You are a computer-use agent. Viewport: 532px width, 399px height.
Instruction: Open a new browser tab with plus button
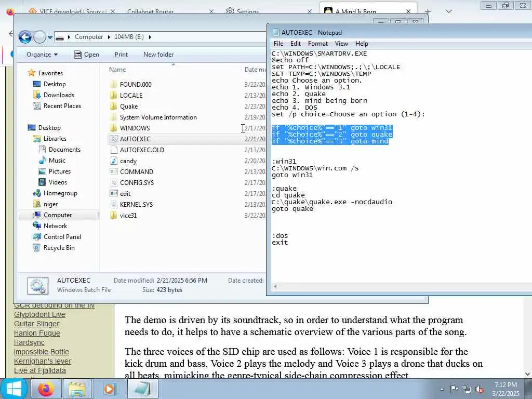coord(428,11)
